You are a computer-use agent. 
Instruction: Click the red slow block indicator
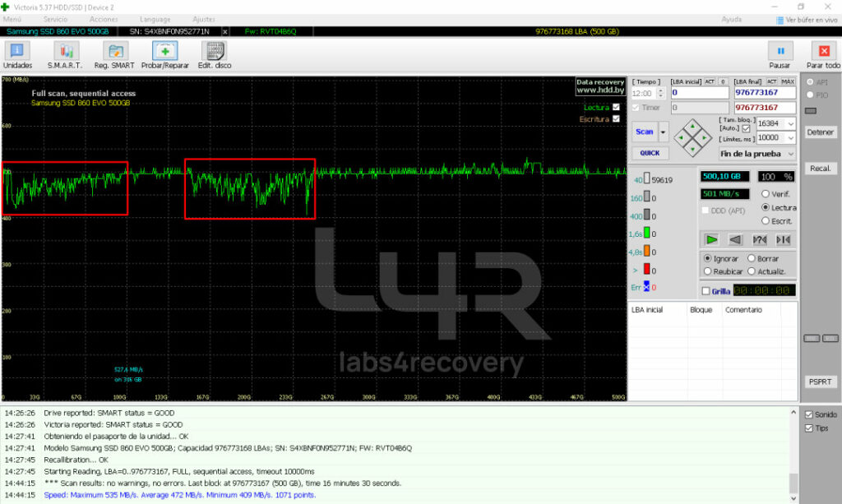(646, 269)
